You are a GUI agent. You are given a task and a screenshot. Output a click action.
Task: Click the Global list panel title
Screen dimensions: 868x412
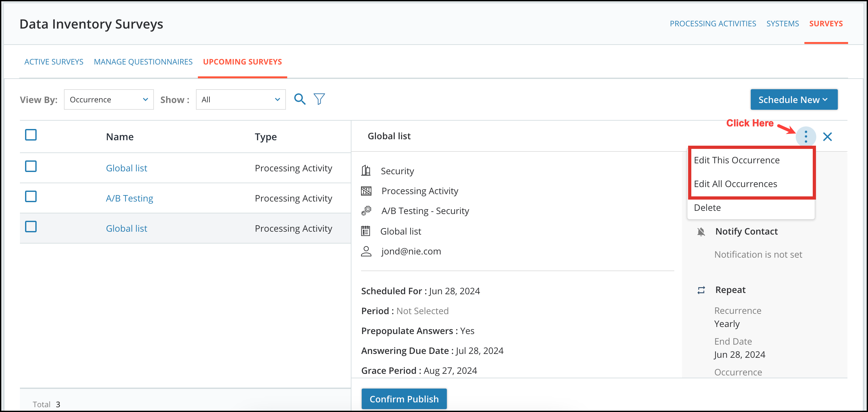click(x=389, y=136)
